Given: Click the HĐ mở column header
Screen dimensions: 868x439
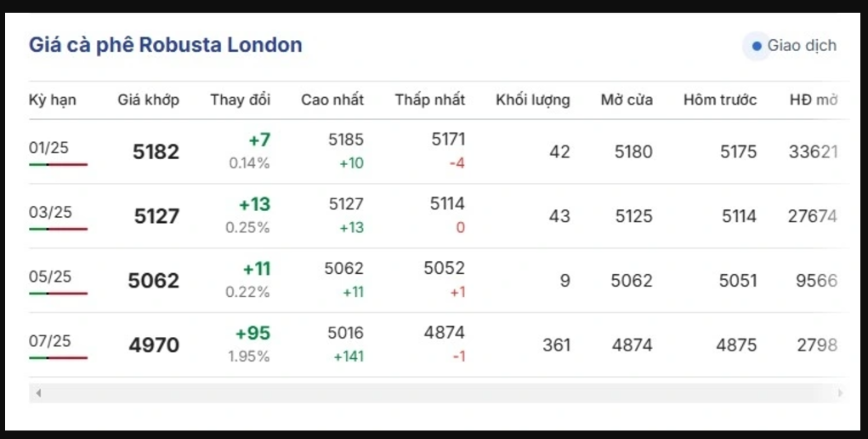Looking at the screenshot, I should coord(814,100).
